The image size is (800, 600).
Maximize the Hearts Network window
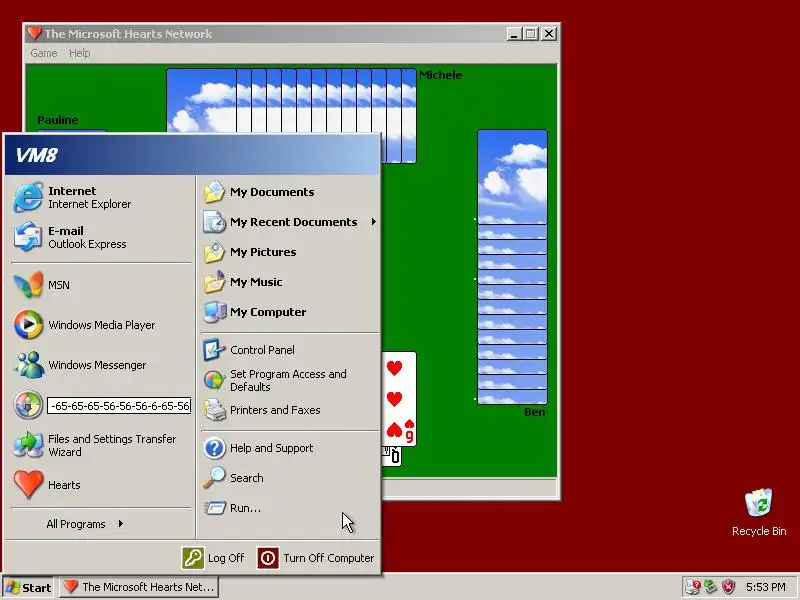point(531,34)
